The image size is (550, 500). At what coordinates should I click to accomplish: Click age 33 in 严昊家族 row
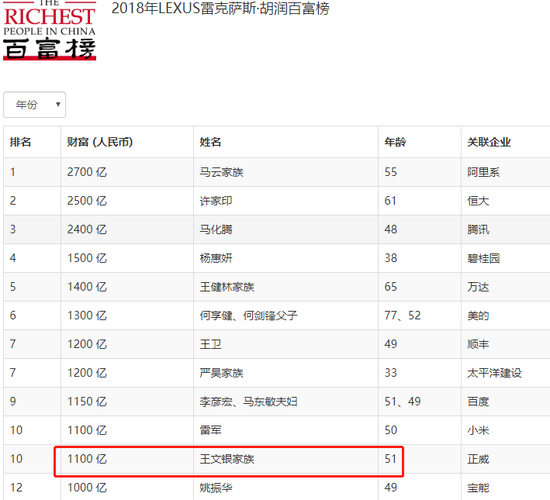(x=391, y=373)
